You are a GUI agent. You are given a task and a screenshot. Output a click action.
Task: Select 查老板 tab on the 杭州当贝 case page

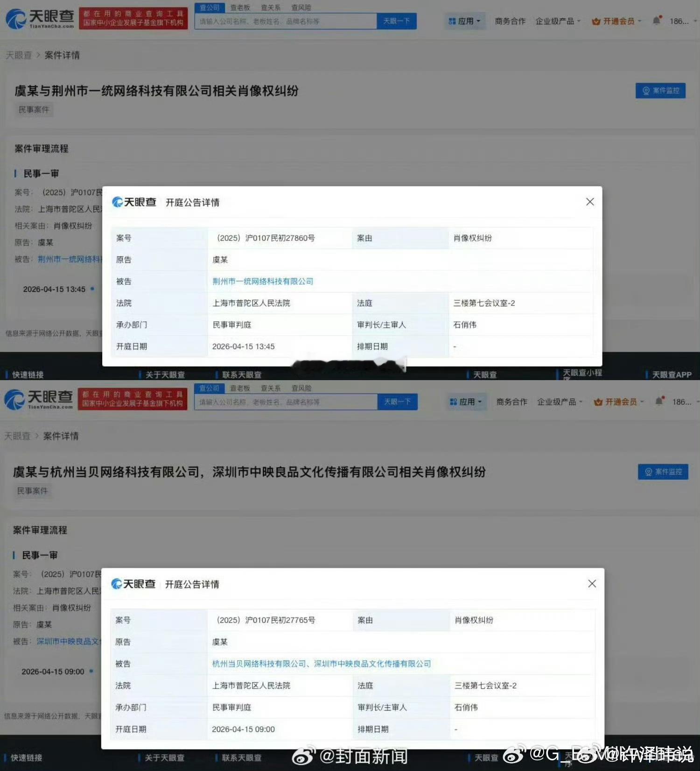(240, 388)
